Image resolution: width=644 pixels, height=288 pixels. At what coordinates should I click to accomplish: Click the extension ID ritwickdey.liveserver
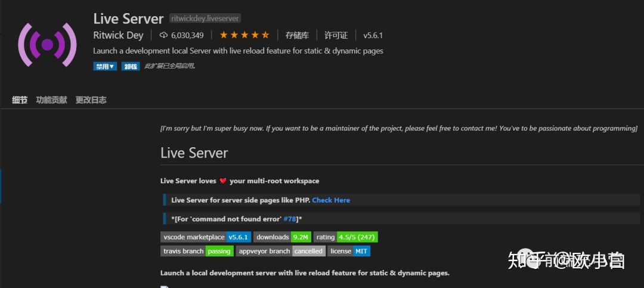point(205,18)
